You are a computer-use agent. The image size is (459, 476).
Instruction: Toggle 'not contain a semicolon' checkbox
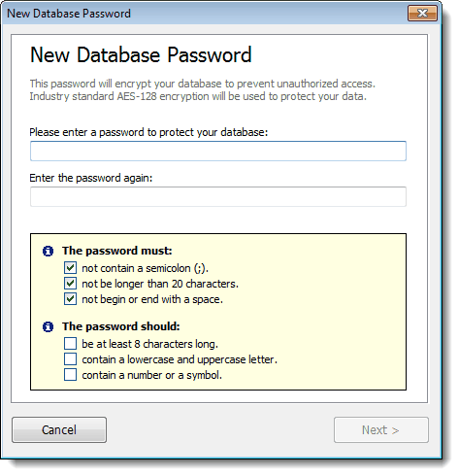pyautogui.click(x=70, y=268)
